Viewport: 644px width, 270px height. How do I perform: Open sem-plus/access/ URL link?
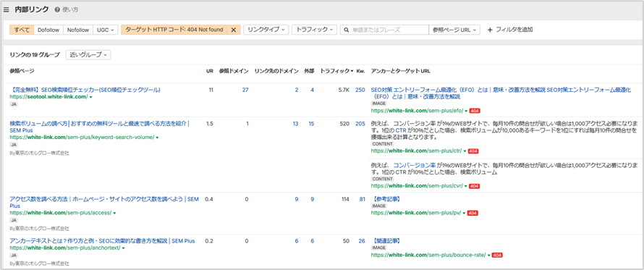point(60,213)
